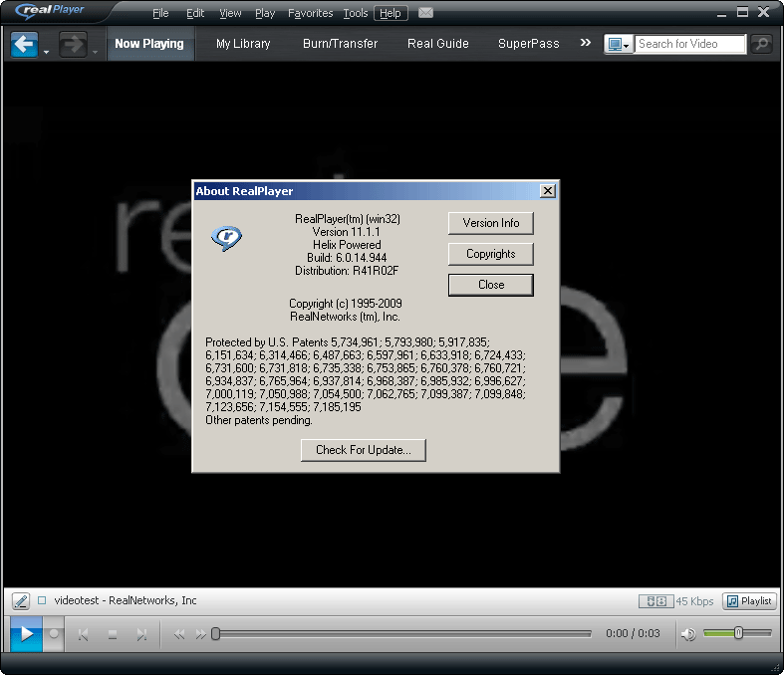784x675 pixels.
Task: Maximize the RealPlayer window
Action: [742, 12]
